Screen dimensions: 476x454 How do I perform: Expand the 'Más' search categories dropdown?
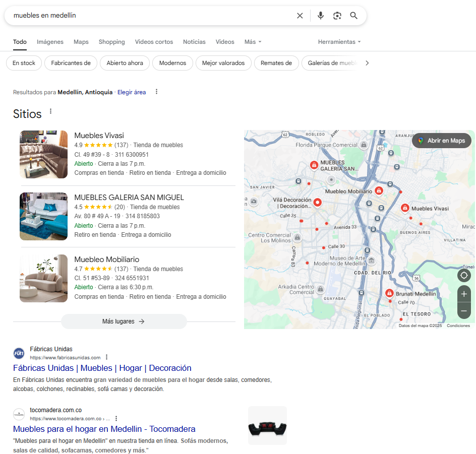[253, 42]
